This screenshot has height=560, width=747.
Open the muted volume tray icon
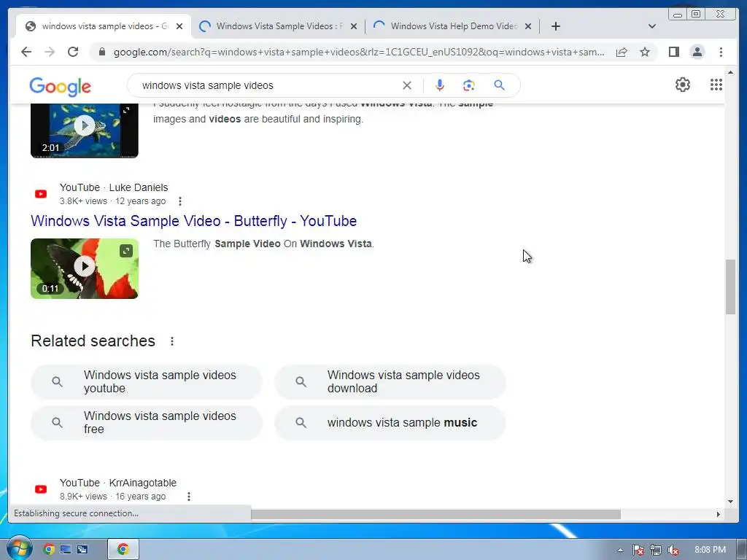click(x=673, y=550)
